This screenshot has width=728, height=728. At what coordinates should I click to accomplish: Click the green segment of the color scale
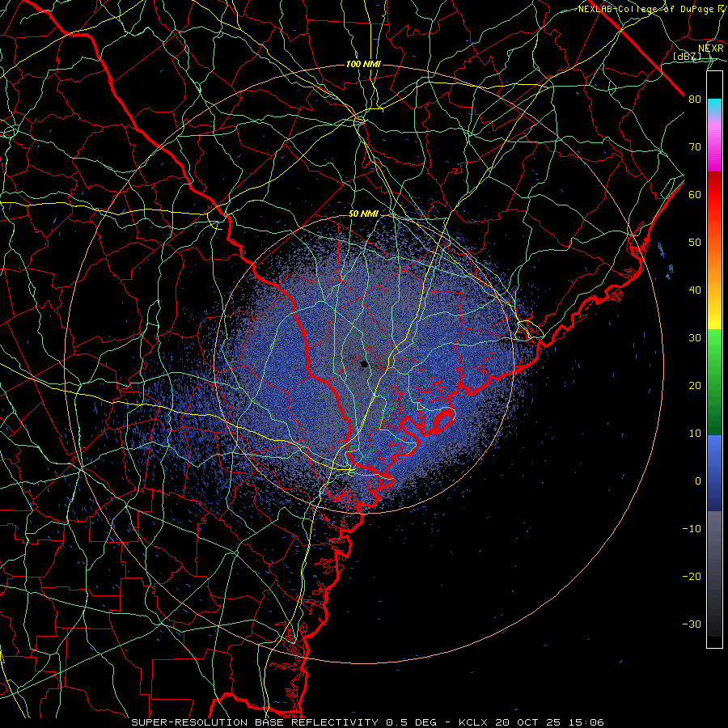(714, 382)
